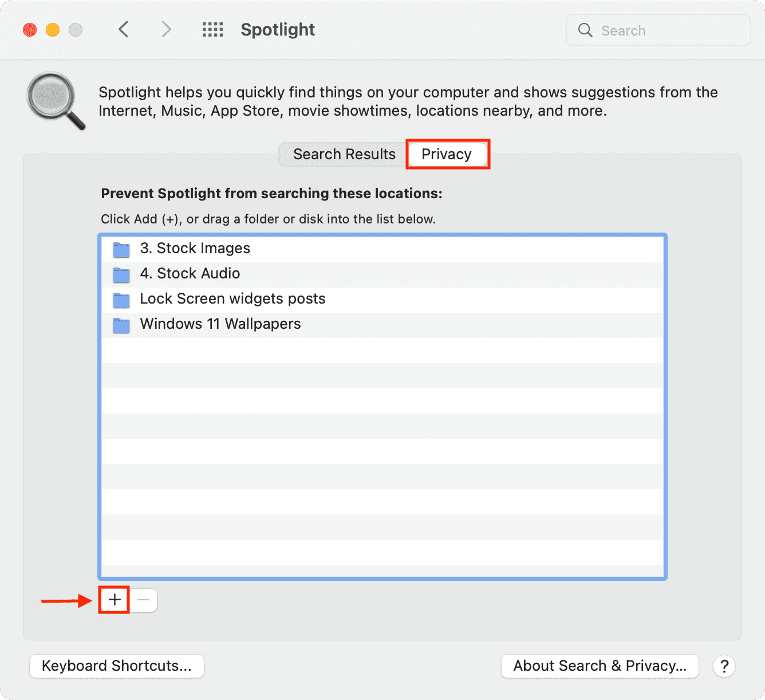765x700 pixels.
Task: Open Keyboard Shortcuts settings
Action: (x=117, y=666)
